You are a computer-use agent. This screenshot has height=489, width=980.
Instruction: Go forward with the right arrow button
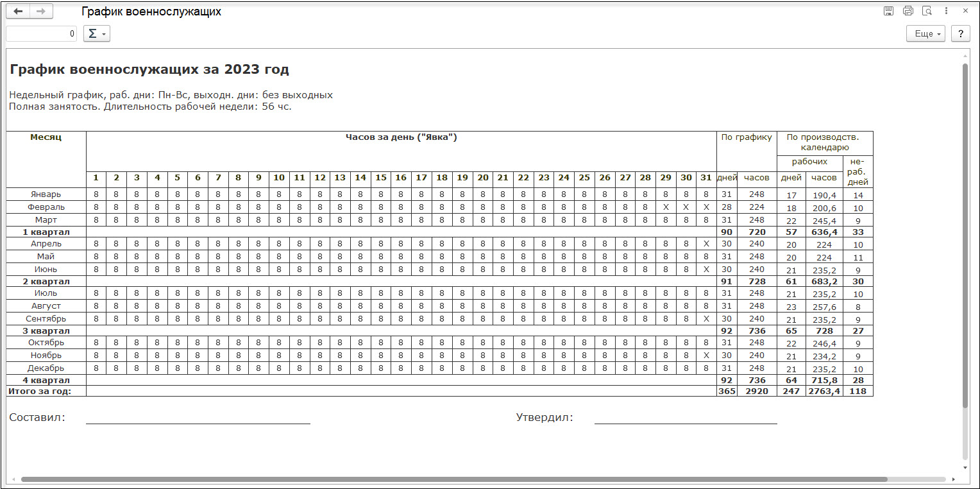coord(41,12)
